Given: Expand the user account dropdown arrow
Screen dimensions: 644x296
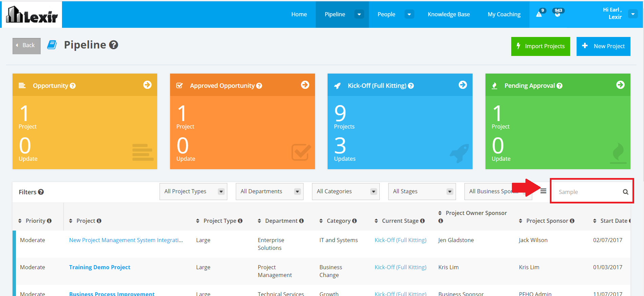Looking at the screenshot, I should 633,14.
